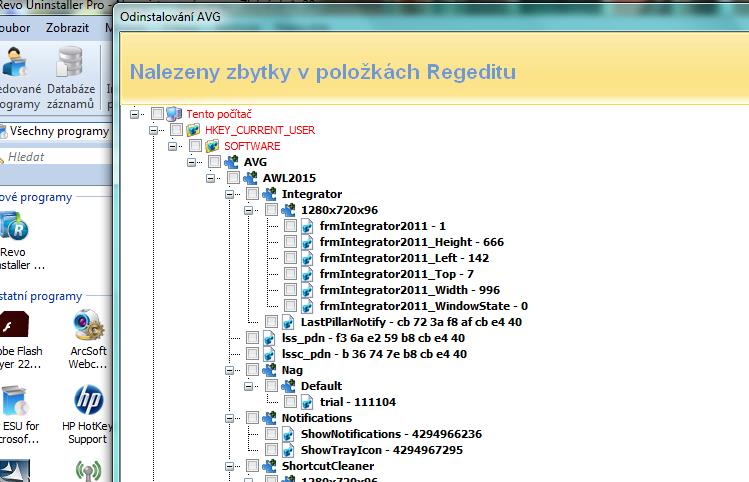Image resolution: width=749 pixels, height=482 pixels.
Task: Click the lss_pdn value icon
Action: pyautogui.click(x=269, y=338)
